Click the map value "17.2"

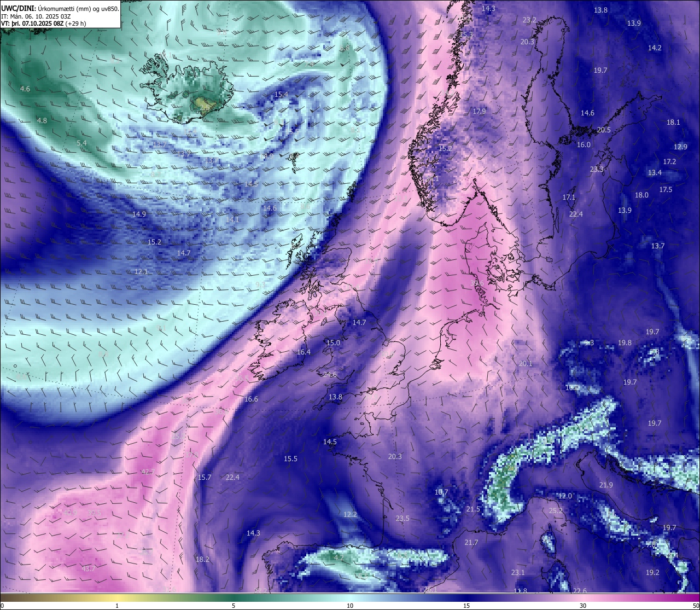point(669,161)
